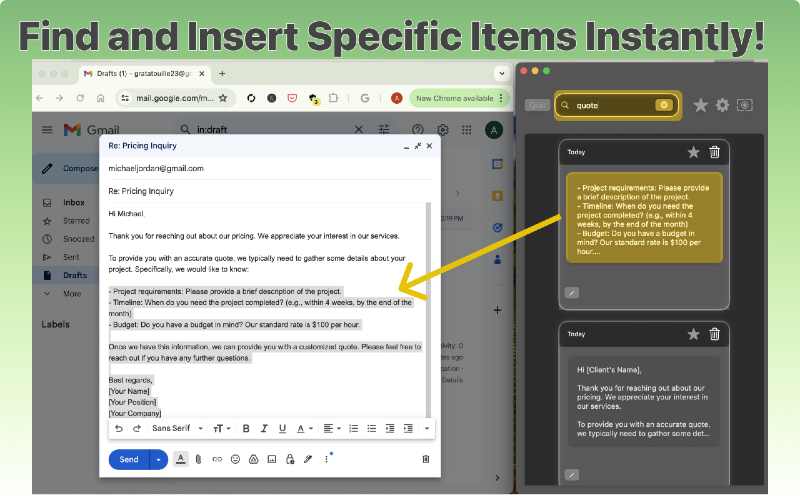Favorite the Hi [Client's Name] clip
The width and height of the screenshot is (800, 500).
(x=693, y=334)
